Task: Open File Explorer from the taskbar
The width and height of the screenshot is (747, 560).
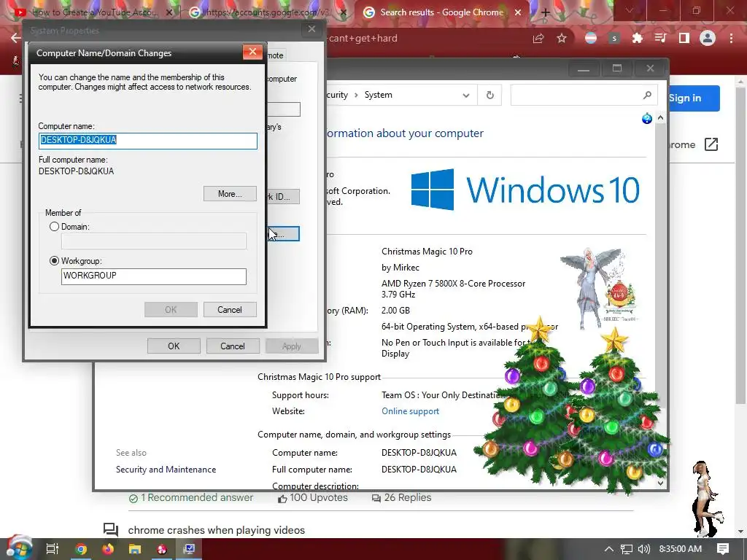Action: [x=135, y=549]
